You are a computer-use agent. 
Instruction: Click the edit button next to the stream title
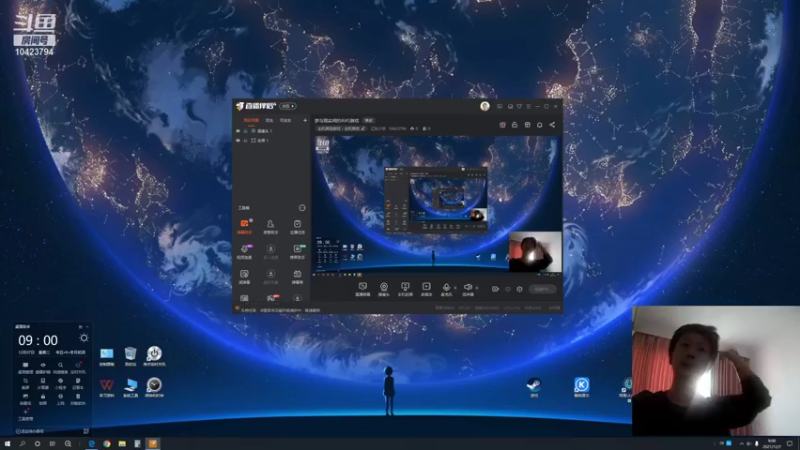(x=368, y=120)
